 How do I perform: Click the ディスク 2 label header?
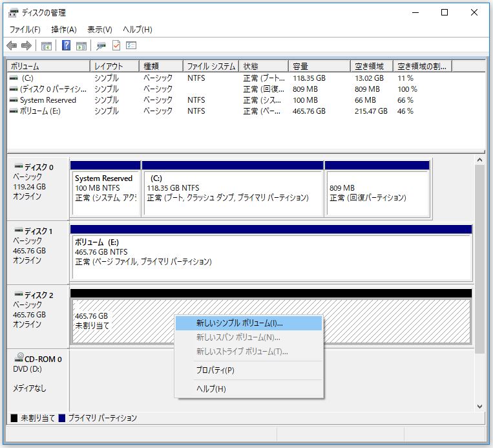click(39, 295)
